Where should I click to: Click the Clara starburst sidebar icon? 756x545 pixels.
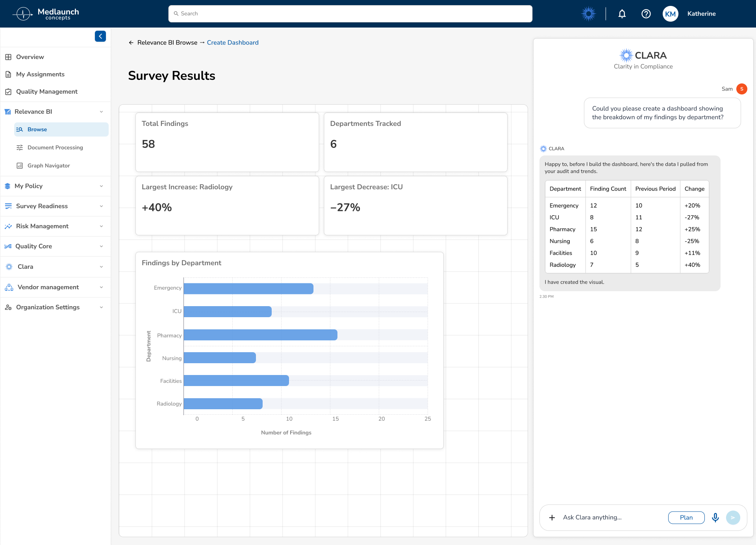pos(9,267)
